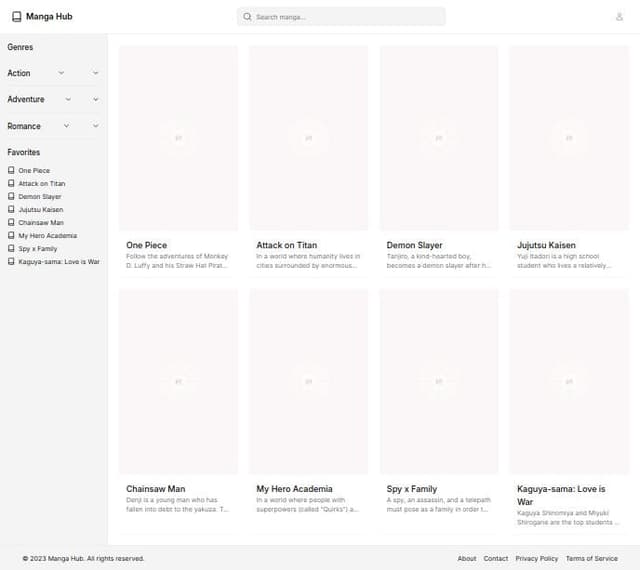The height and width of the screenshot is (570, 640).
Task: Open the One Piece card title
Action: [x=147, y=245]
